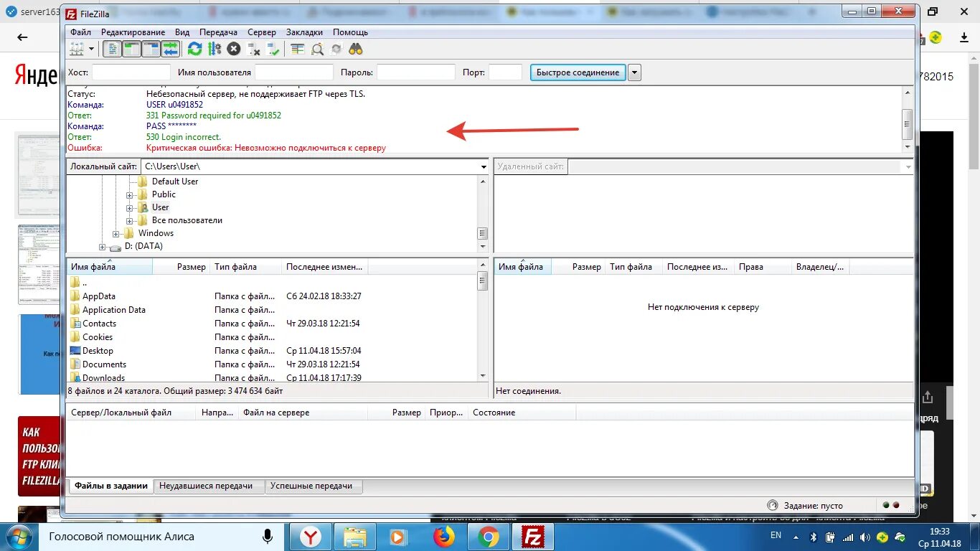This screenshot has width=980, height=551.
Task: Go back in the browser window behind
Action: [22, 37]
